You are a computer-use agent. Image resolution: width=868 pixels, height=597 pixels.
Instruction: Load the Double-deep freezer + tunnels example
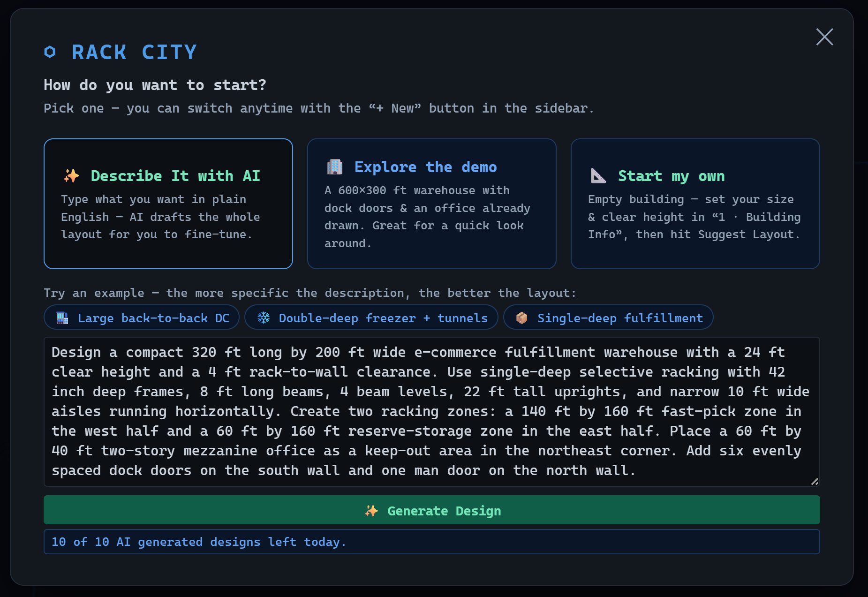371,317
